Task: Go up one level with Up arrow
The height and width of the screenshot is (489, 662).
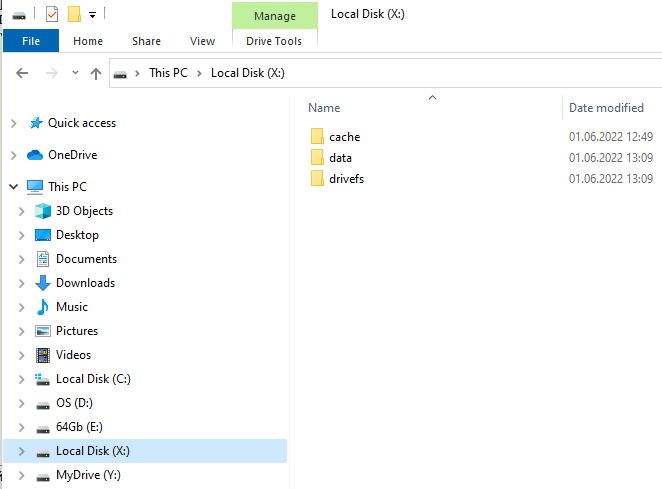Action: [96, 73]
